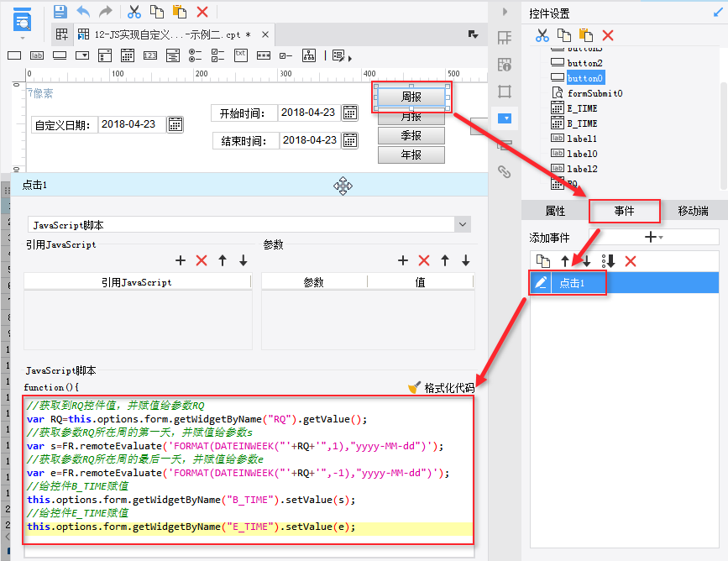Select the radio group widget in the widget toolbar

(196, 55)
